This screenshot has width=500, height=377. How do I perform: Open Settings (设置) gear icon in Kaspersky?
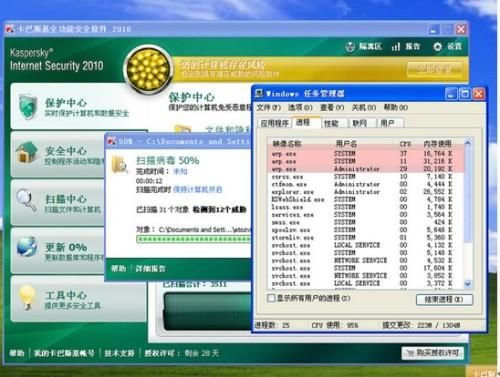[x=437, y=47]
